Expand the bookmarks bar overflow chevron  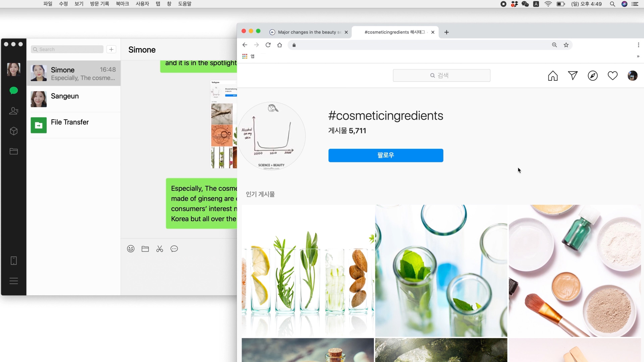coord(638,56)
